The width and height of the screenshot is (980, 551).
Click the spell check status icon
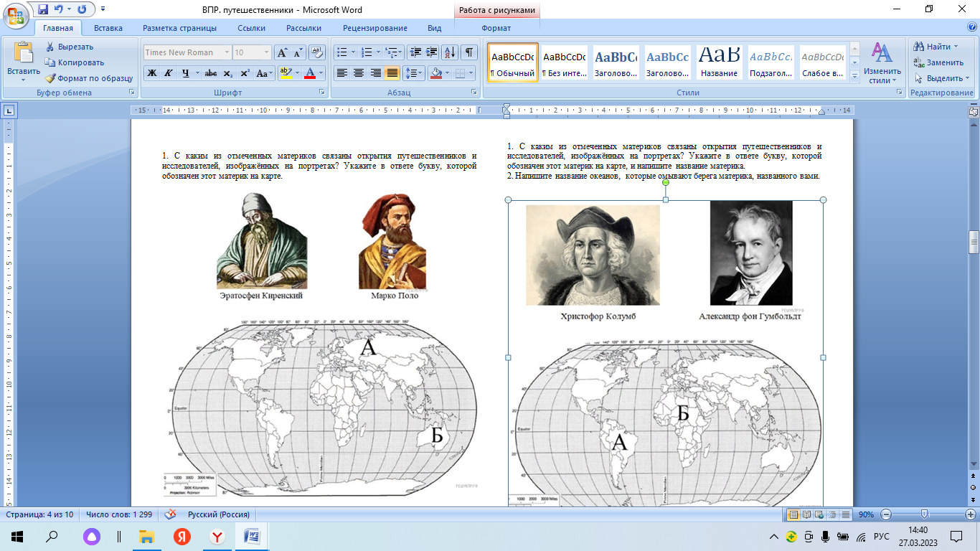click(171, 514)
